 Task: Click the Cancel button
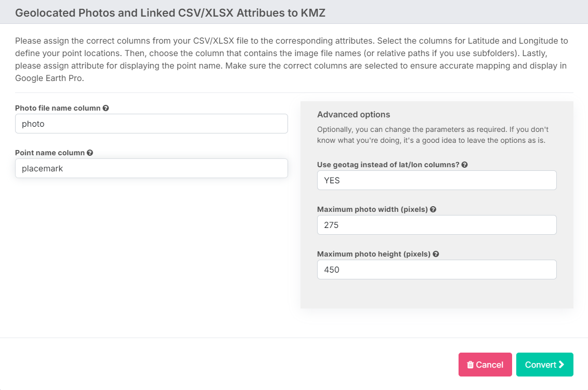pos(485,365)
